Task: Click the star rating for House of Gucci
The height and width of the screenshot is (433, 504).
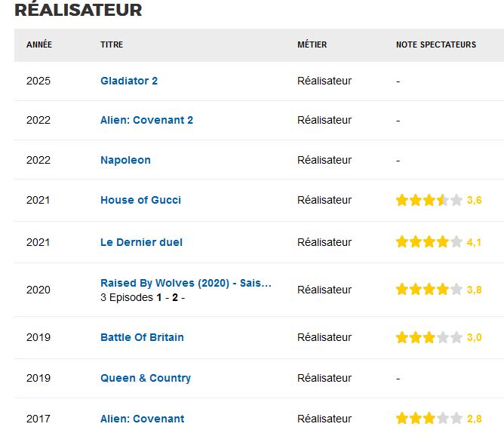Action: 429,200
